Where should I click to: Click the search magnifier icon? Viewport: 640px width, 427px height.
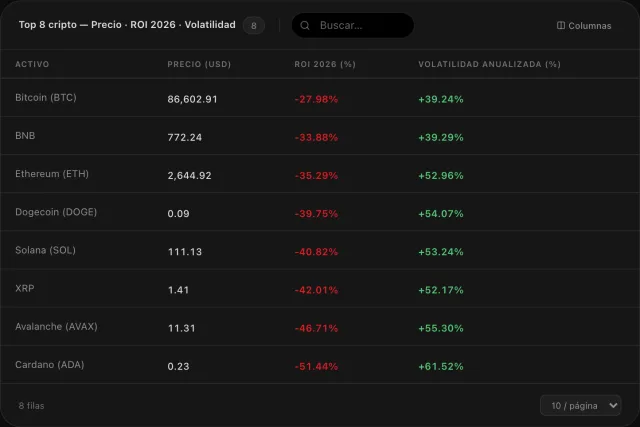(305, 25)
